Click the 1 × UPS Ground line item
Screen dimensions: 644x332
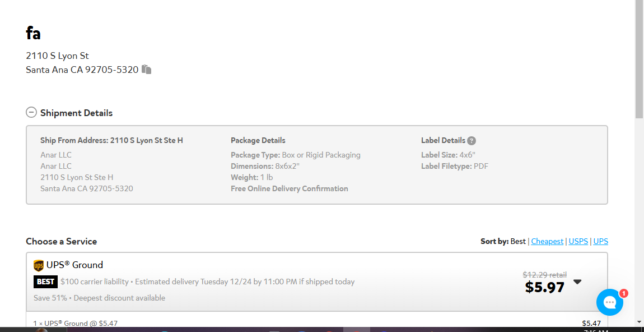coord(76,324)
